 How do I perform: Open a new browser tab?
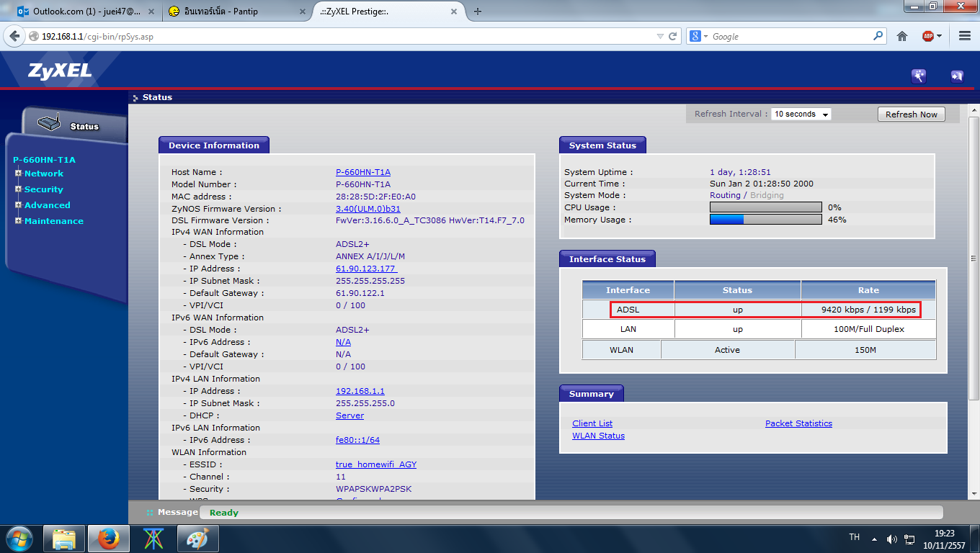(478, 12)
